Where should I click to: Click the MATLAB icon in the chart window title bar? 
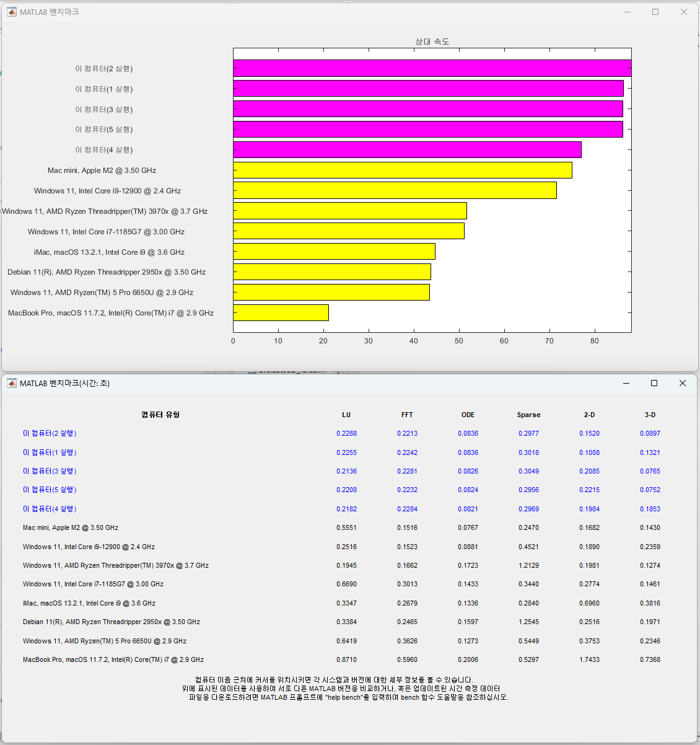11,11
